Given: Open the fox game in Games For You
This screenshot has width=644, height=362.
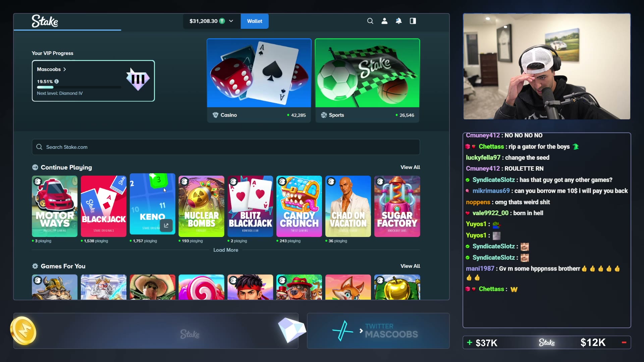Looking at the screenshot, I should tap(348, 287).
